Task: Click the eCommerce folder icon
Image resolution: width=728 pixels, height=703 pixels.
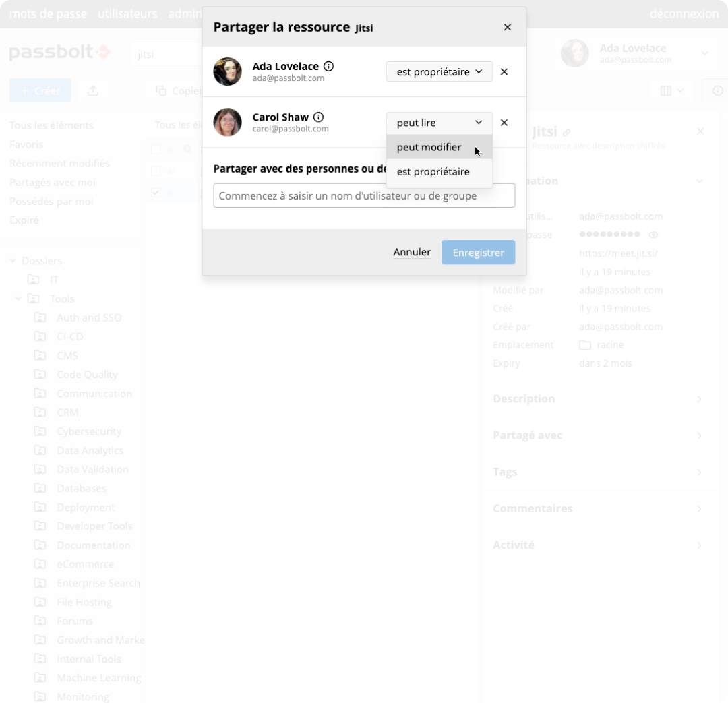Action: (x=40, y=564)
